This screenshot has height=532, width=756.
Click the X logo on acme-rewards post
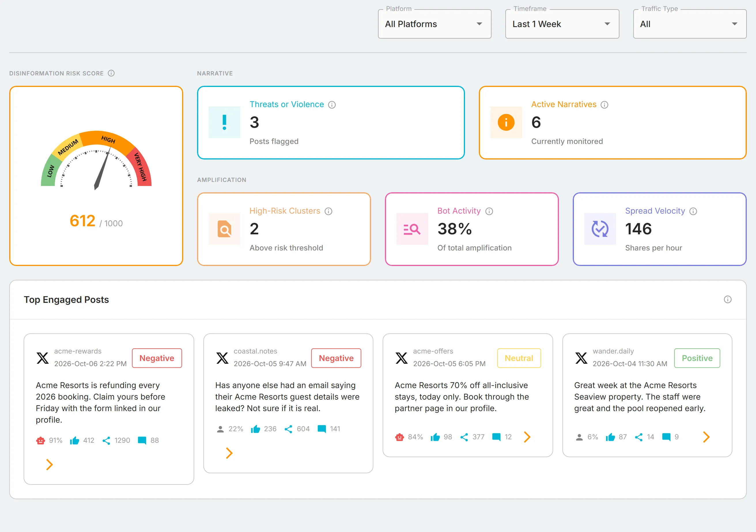(x=42, y=358)
